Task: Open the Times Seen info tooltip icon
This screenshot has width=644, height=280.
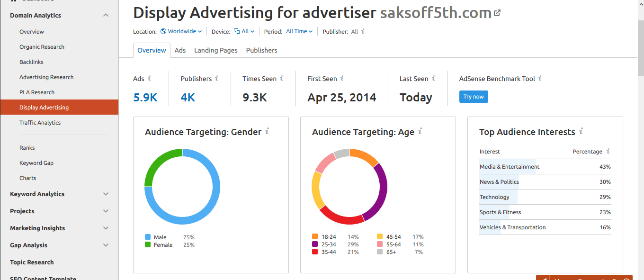Action: 281,78
